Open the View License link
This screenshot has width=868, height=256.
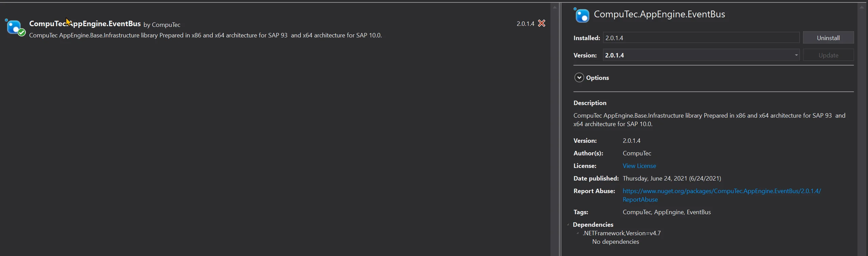coord(639,166)
